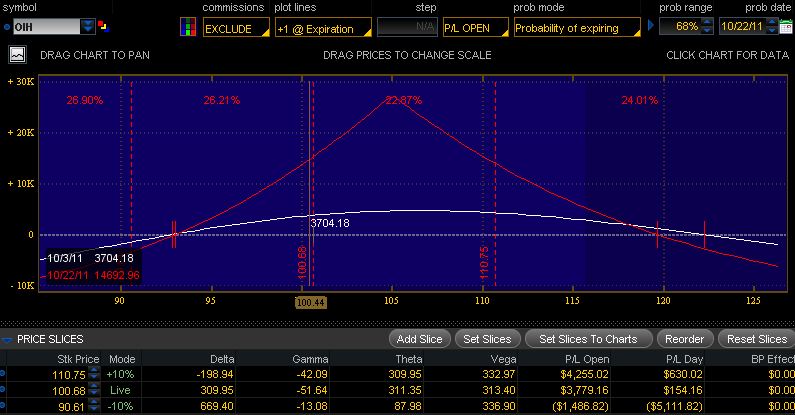Open the P/L OPEN dropdown
Viewport: 795px width, 415px height.
click(x=476, y=27)
